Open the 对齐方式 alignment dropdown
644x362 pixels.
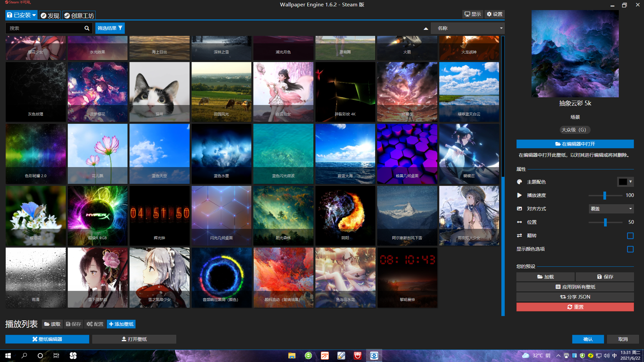coord(611,209)
